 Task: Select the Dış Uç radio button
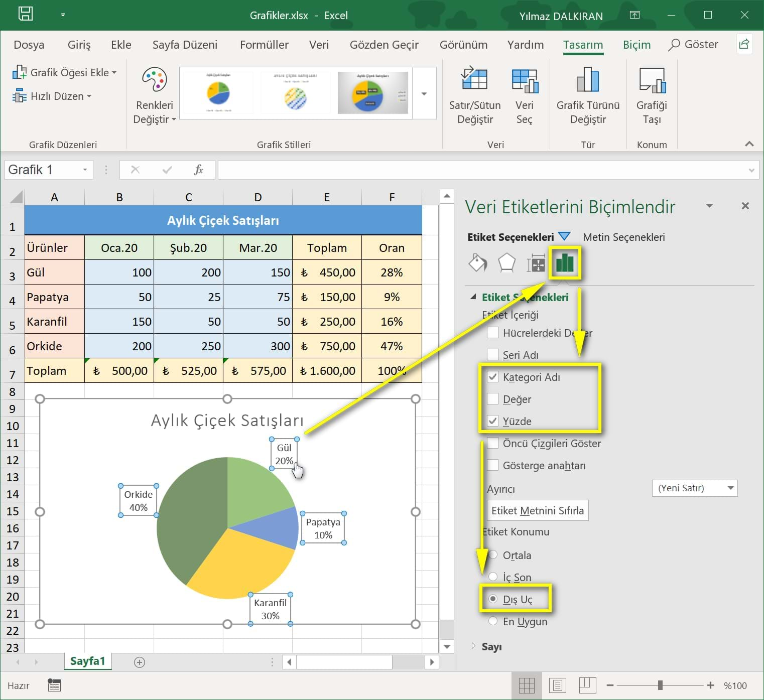[493, 599]
